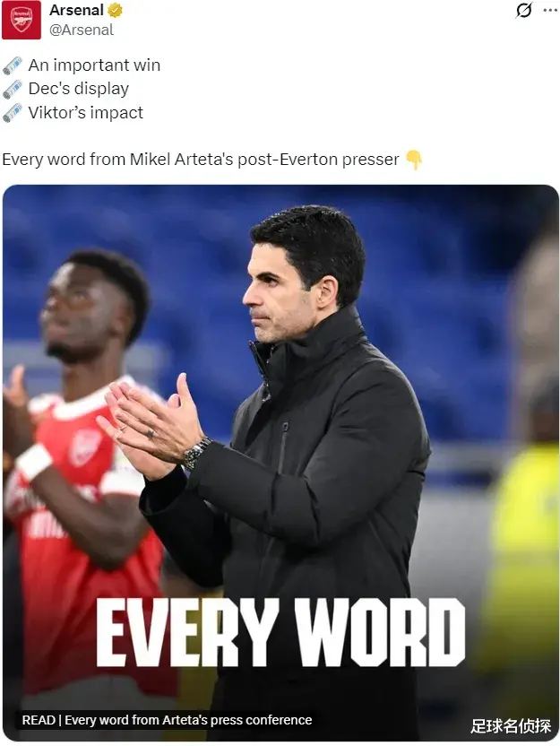Click the 'Dec's display' text line

pyautogui.click(x=79, y=89)
